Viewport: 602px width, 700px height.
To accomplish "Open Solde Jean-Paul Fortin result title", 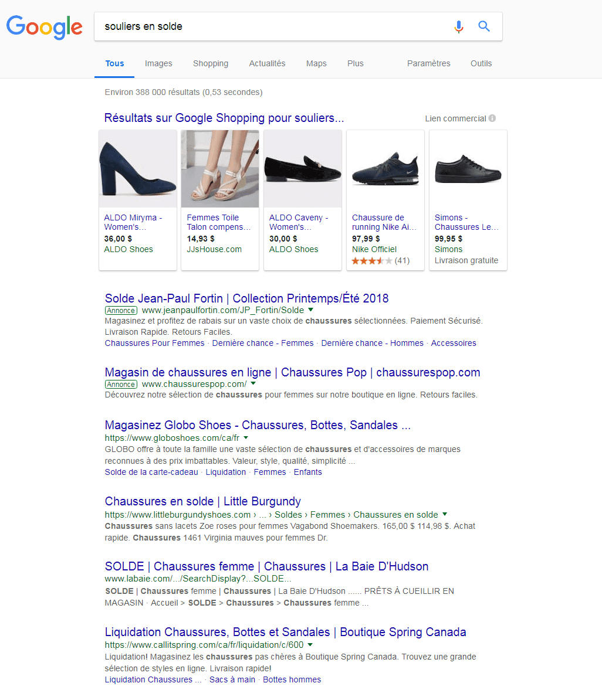I will [246, 298].
